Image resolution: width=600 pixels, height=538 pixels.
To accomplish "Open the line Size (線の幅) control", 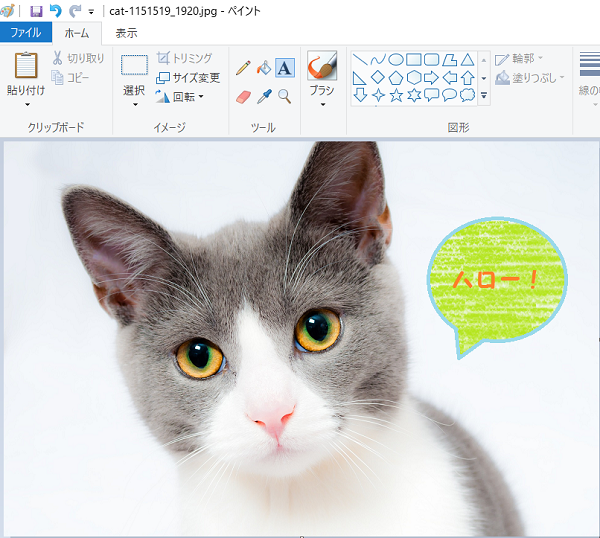I will [589, 80].
